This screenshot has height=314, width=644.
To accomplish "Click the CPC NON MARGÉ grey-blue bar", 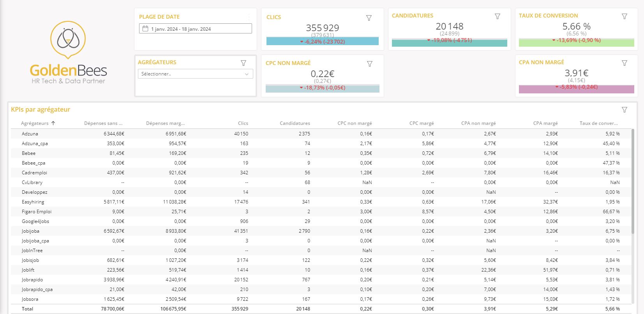I will [x=323, y=88].
